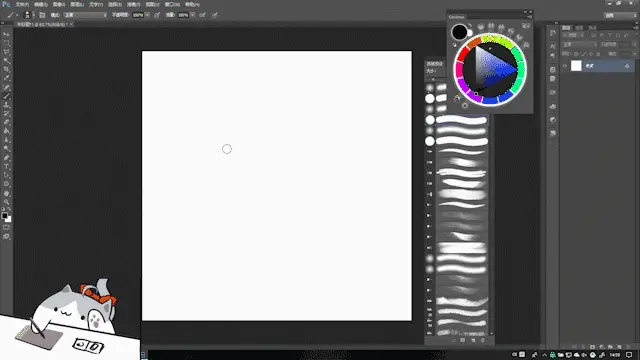Click the background layer thumbnail in Layers panel
The image size is (640, 360).
click(576, 66)
